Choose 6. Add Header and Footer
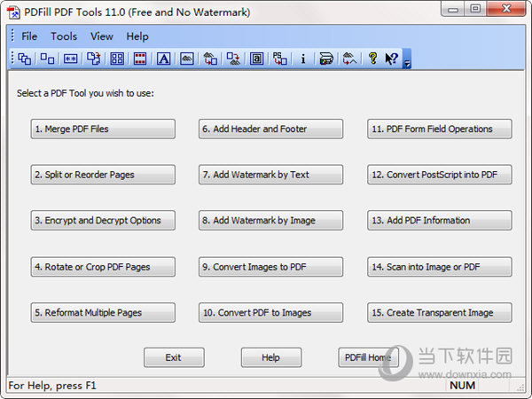532x399 pixels. (x=270, y=129)
